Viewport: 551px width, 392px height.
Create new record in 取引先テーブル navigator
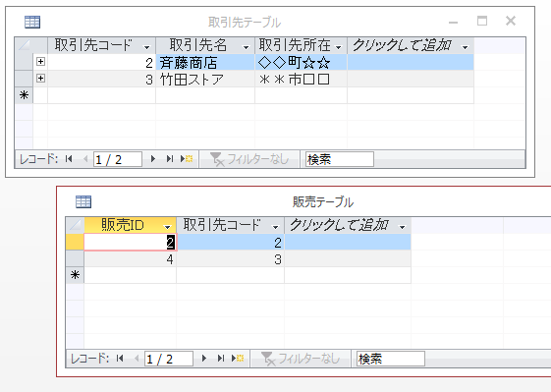coord(187,159)
